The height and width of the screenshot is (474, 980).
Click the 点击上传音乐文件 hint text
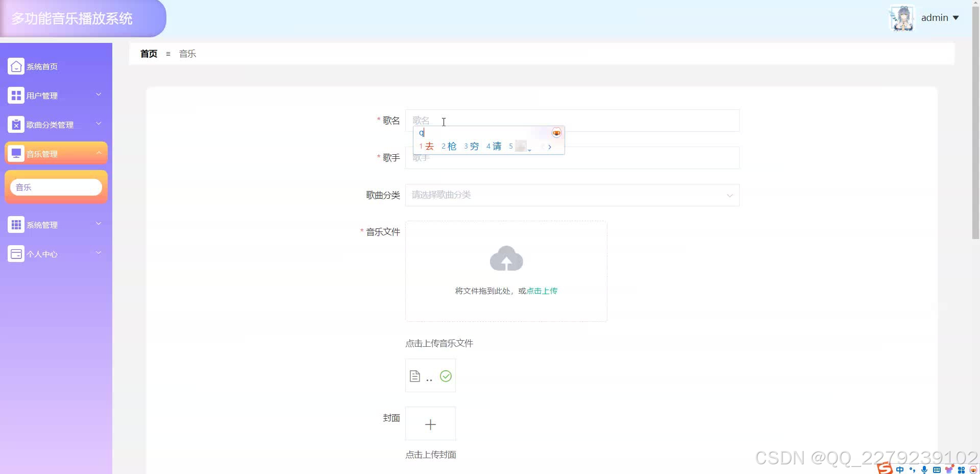click(439, 343)
